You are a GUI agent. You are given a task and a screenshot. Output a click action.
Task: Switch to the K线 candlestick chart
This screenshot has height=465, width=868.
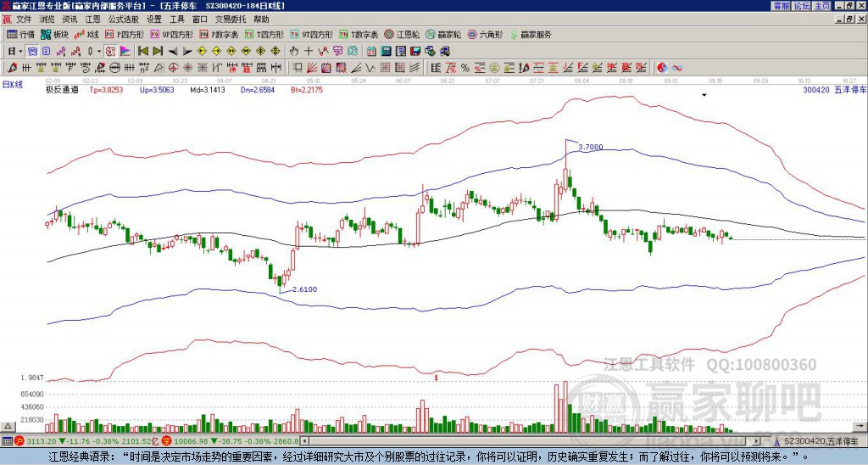(86, 34)
